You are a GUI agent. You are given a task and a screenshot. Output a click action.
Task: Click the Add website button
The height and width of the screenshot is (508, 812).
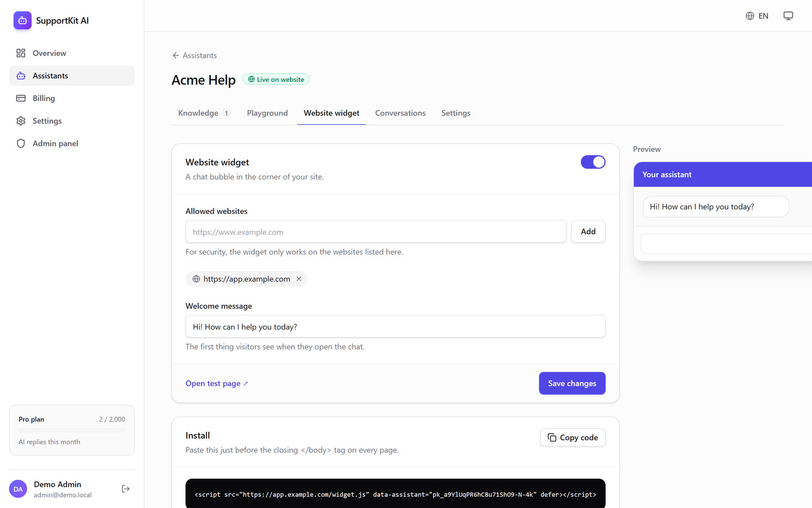[588, 231]
